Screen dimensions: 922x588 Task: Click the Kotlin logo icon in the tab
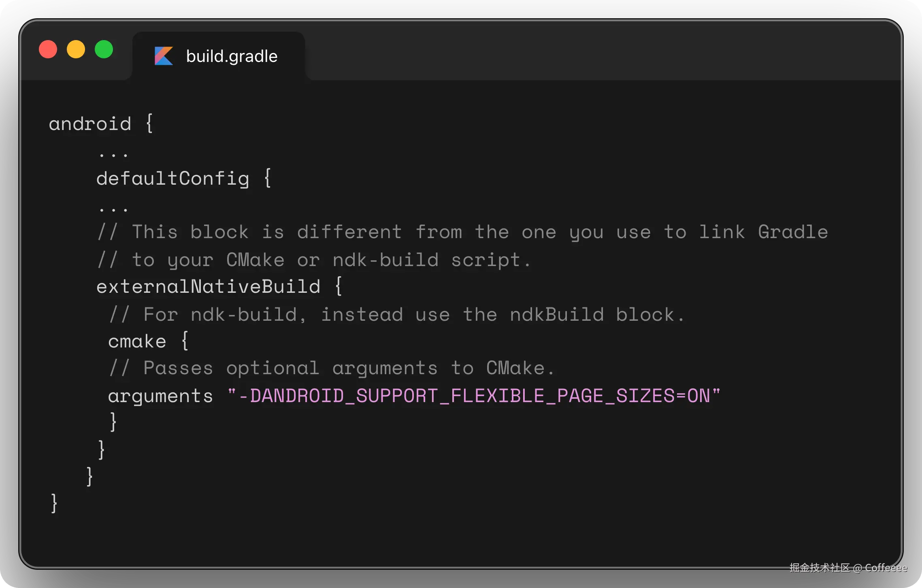164,56
